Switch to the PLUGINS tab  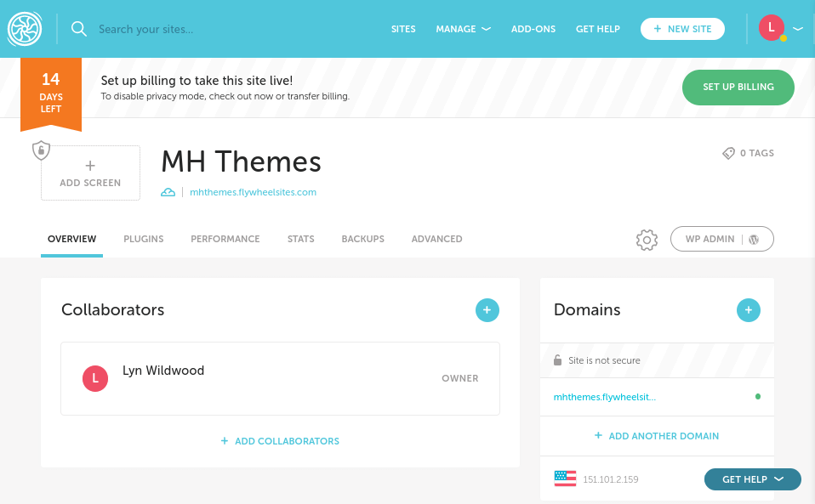click(144, 239)
